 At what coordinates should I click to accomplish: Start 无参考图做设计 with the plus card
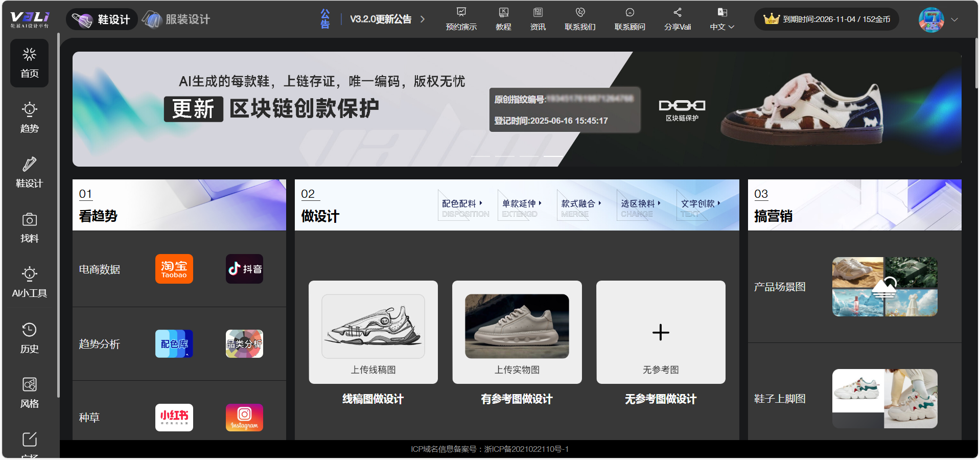[660, 332]
